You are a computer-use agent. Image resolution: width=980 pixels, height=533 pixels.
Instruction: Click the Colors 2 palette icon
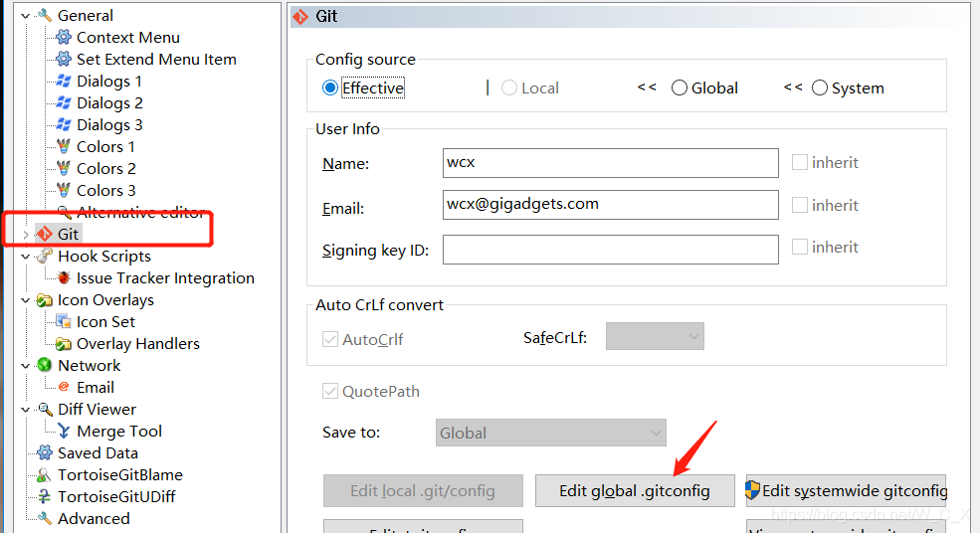(x=63, y=168)
